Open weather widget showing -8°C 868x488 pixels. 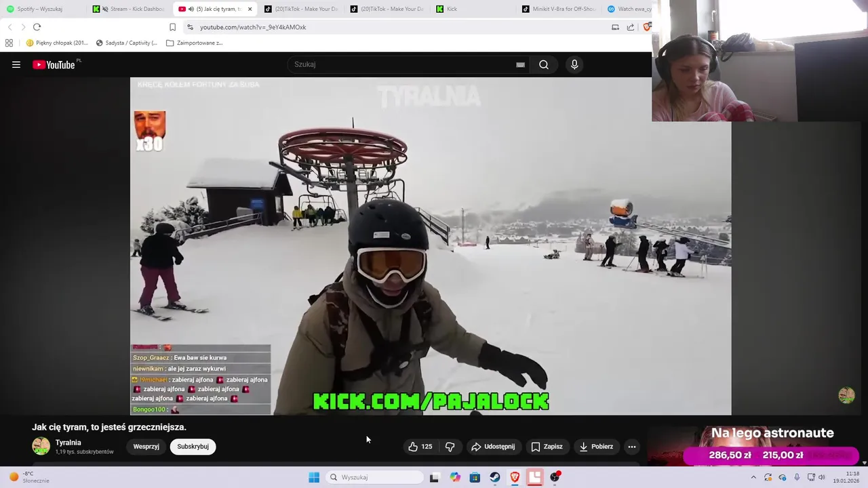pos(28,477)
